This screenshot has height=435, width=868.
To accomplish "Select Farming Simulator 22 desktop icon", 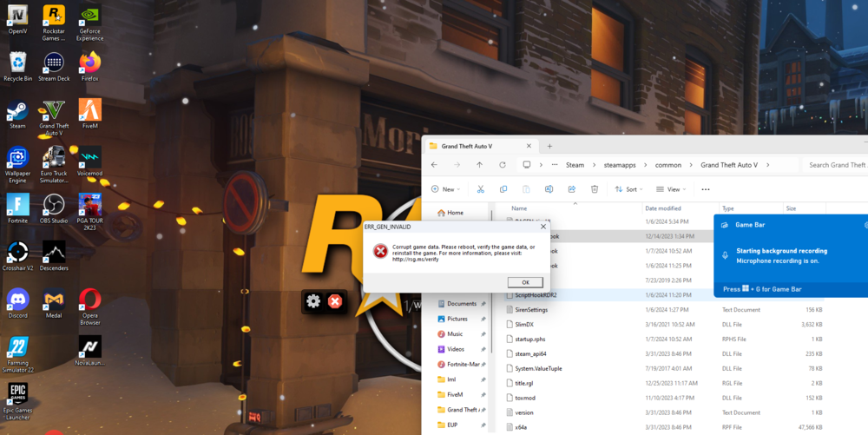I will click(17, 355).
